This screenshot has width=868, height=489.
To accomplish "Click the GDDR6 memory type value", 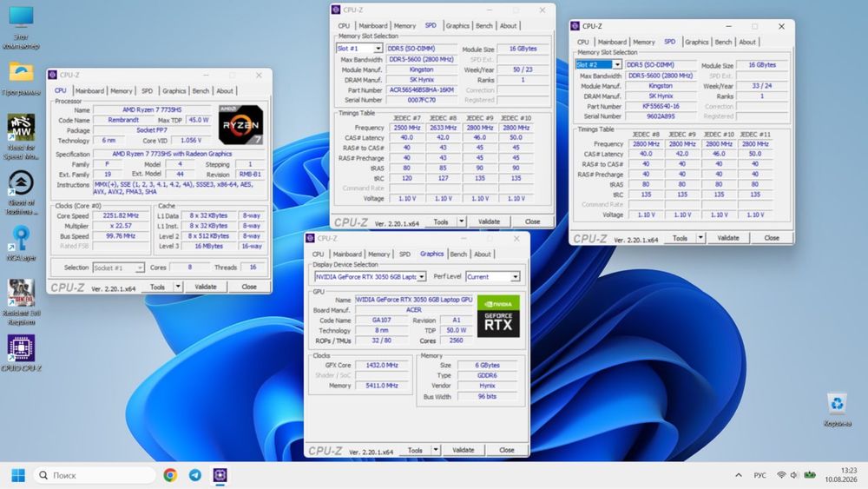I will (x=487, y=375).
